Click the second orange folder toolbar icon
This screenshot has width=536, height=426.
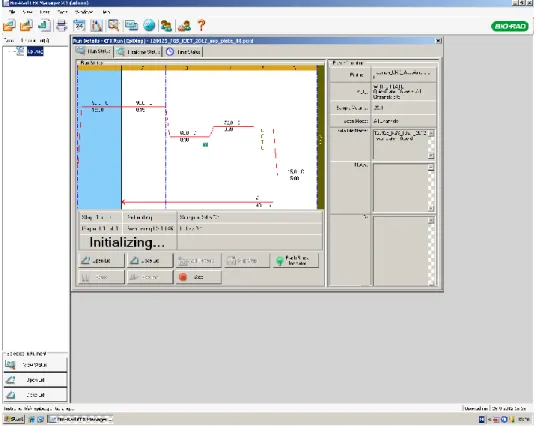[26, 25]
